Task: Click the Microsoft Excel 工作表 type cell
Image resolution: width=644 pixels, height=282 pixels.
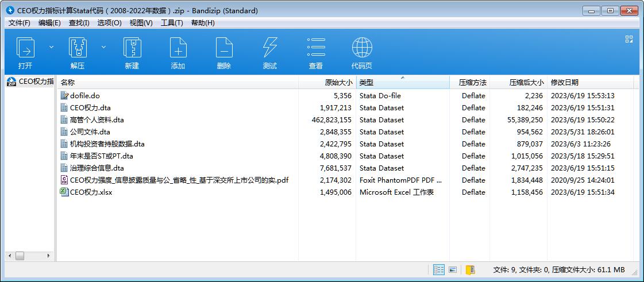Action: 396,192
